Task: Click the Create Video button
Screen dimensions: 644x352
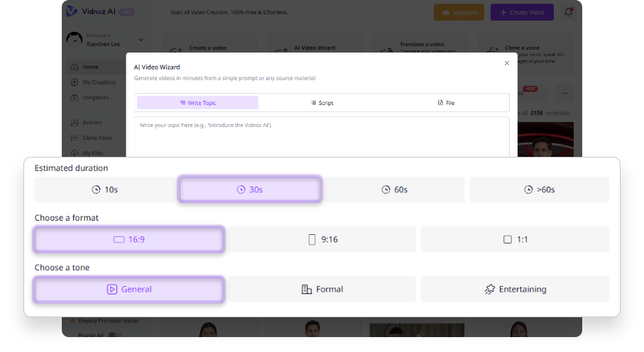Action: [522, 12]
